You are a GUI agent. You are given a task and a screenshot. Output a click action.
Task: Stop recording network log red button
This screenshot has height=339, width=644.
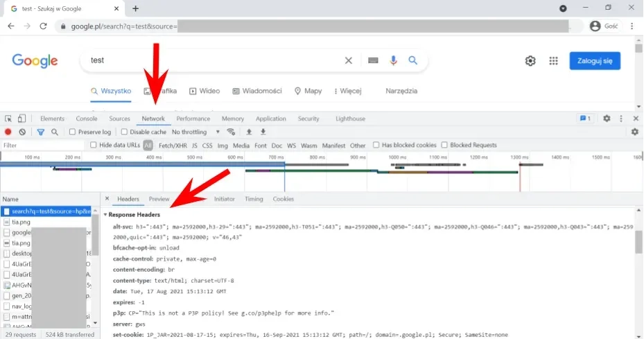8,132
